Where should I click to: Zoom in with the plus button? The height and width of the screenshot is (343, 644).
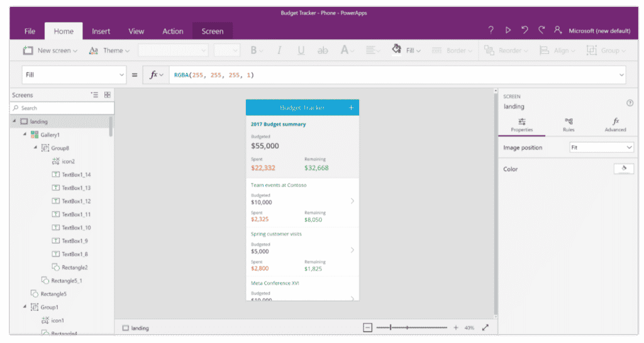(x=456, y=327)
